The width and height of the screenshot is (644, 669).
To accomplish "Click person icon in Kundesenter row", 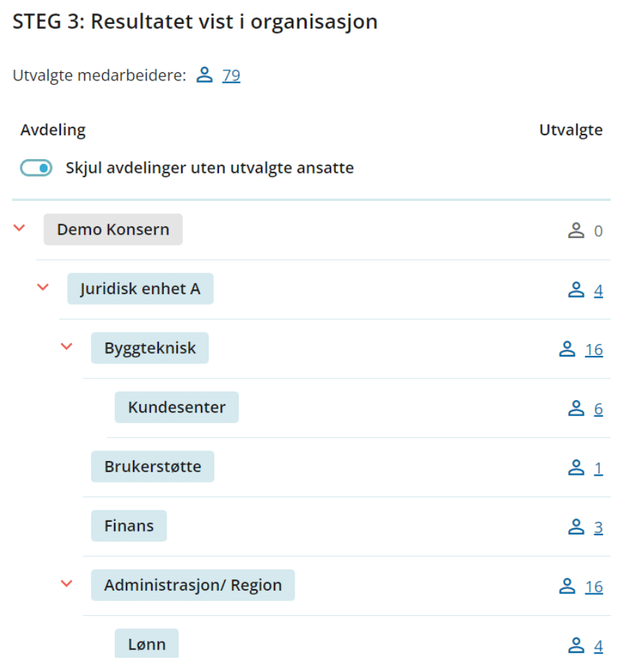I will [x=576, y=408].
